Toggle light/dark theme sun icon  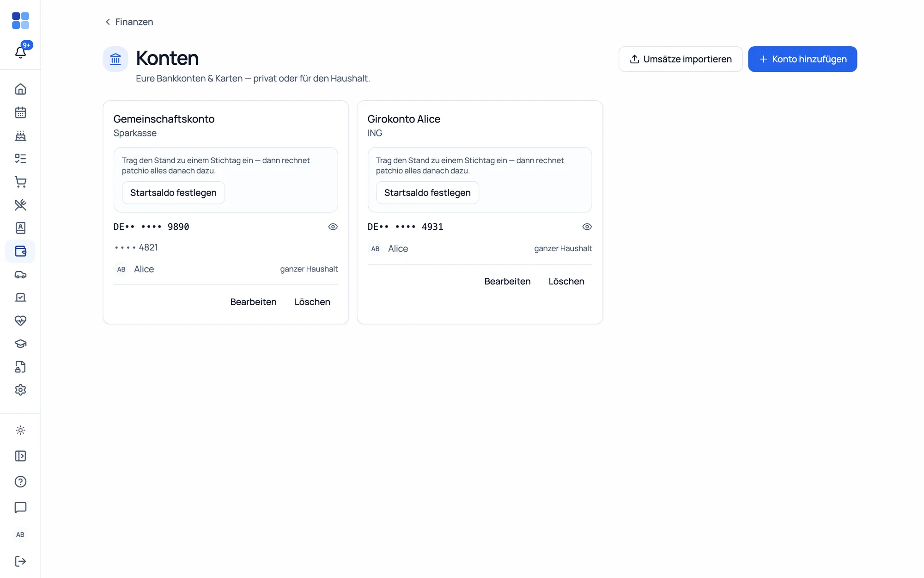coord(20,430)
